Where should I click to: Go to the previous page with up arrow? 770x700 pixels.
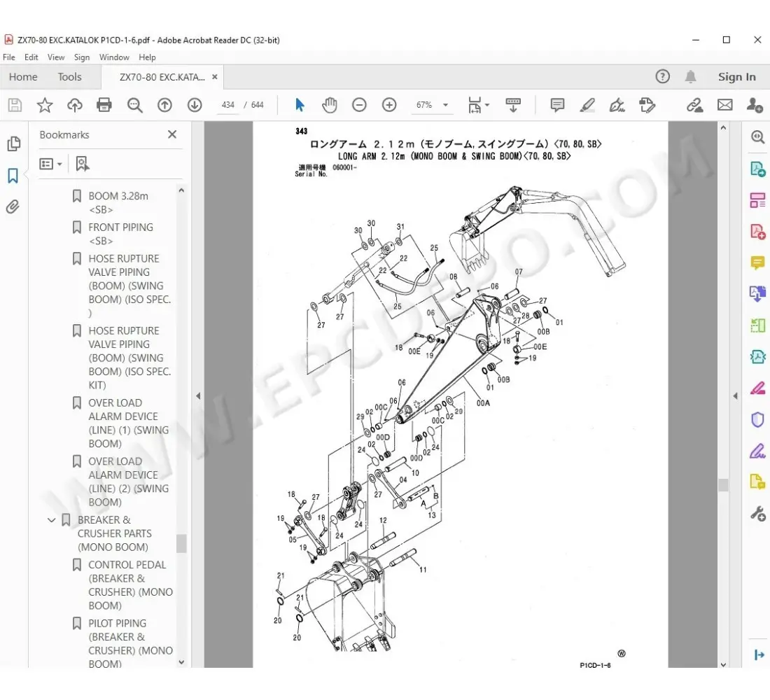(x=164, y=105)
